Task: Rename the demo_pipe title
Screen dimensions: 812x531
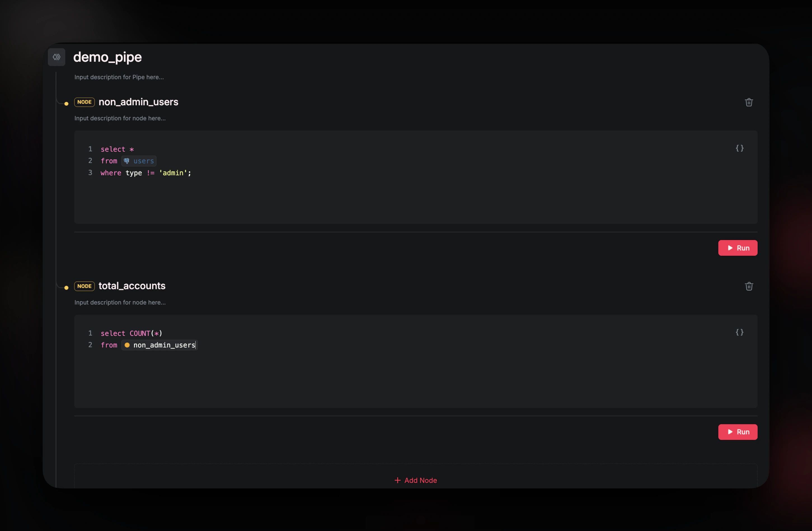Action: click(107, 57)
